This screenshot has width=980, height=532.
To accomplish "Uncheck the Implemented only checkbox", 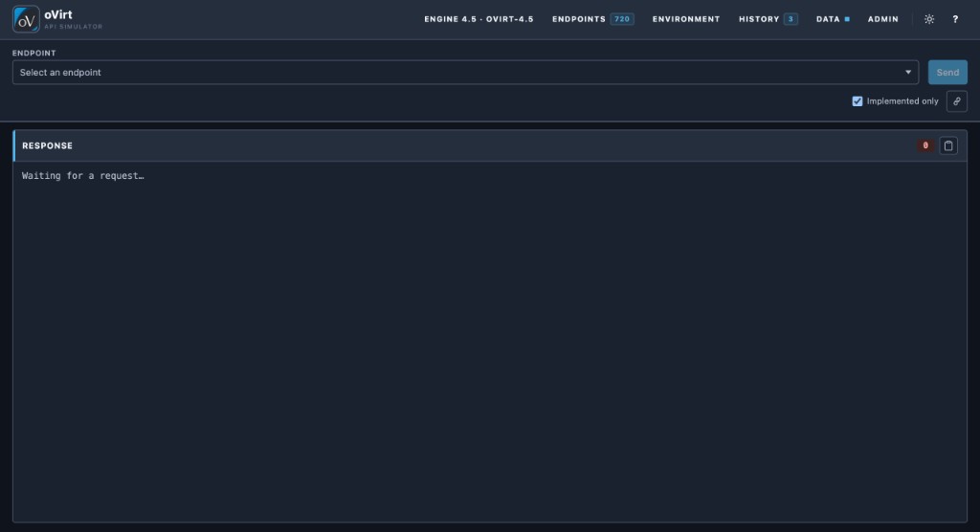I will click(x=857, y=101).
